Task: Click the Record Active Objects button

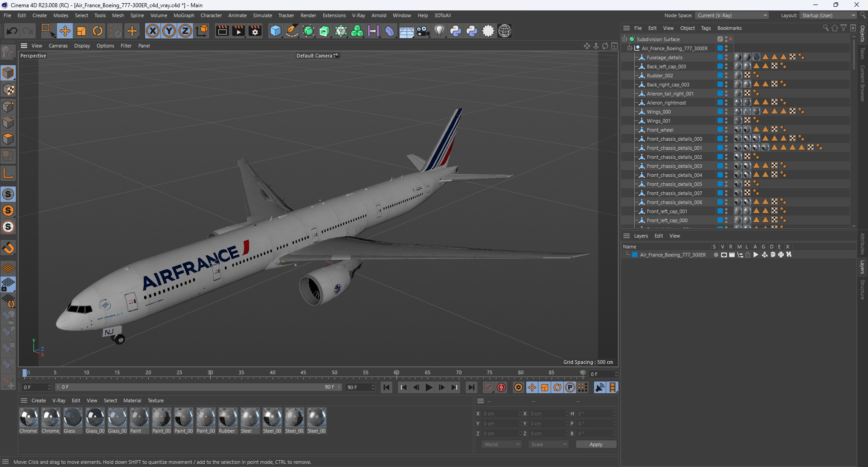Action: point(489,387)
